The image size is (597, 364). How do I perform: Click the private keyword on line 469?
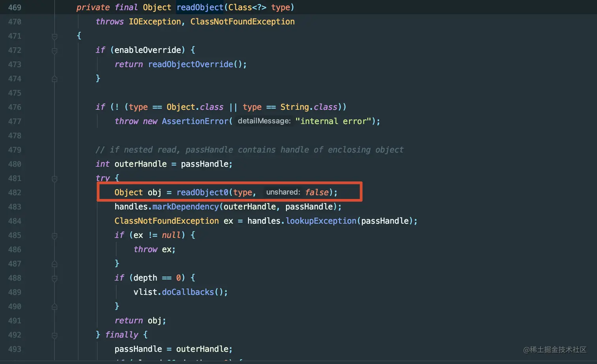point(93,8)
